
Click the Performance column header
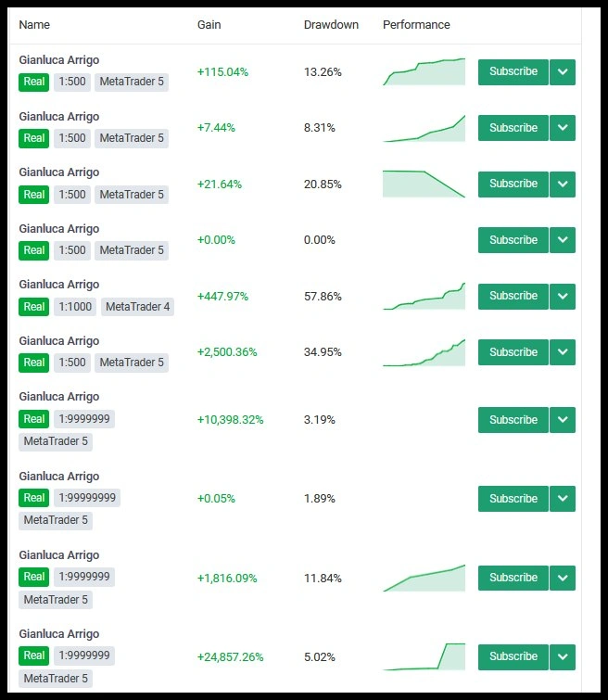point(416,25)
